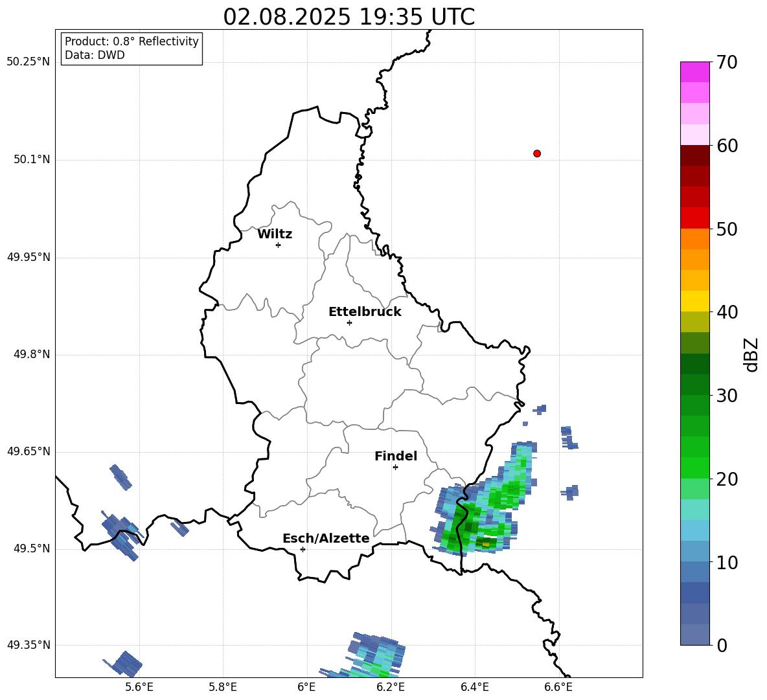Click the 5.8°E longitude label
Screen dimensions: 767x700
[223, 687]
